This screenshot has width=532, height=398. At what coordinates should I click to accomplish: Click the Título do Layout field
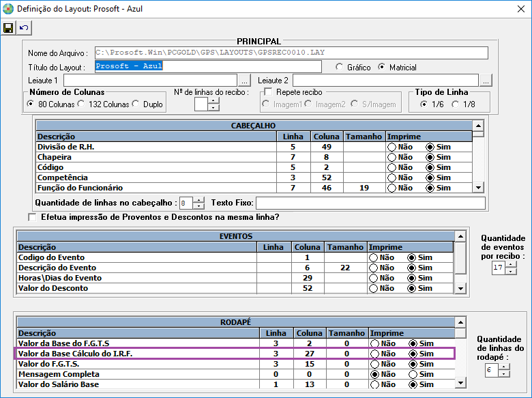click(208, 66)
